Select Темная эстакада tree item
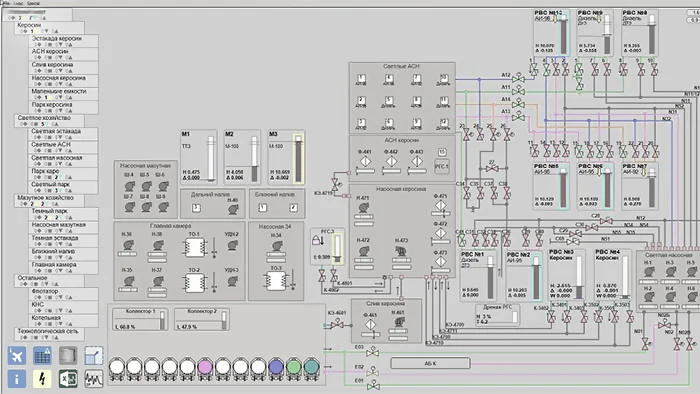The image size is (700, 394). click(x=64, y=241)
